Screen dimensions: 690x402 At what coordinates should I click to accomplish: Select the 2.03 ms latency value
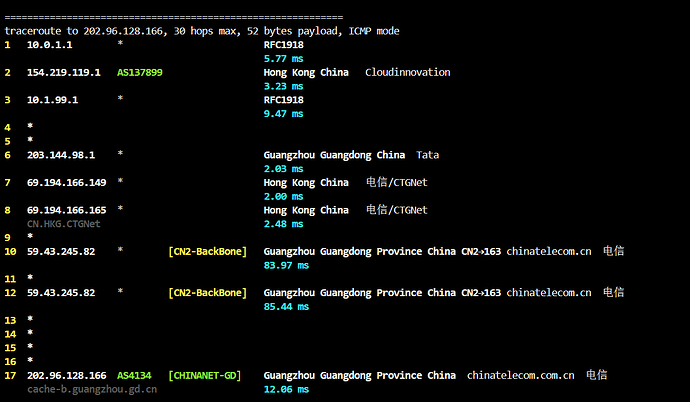[283, 169]
